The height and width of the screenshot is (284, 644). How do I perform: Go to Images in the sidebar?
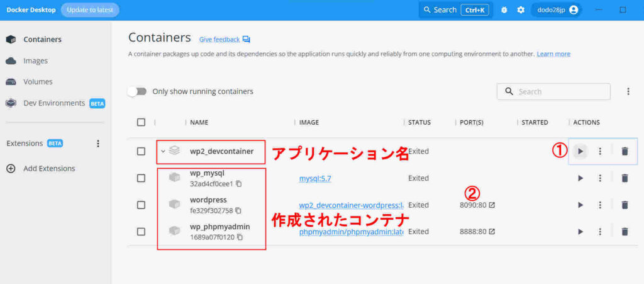tap(35, 60)
